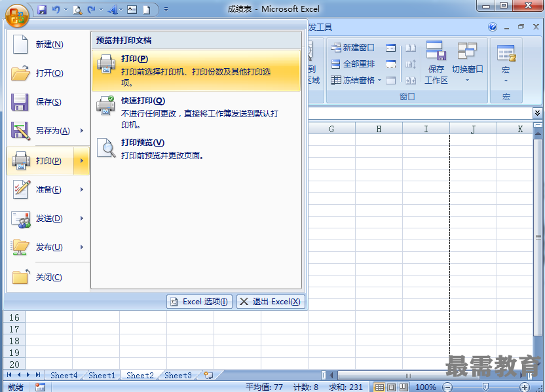Expand the 发送(D) submenu arrow
This screenshot has width=545, height=392.
pos(82,219)
